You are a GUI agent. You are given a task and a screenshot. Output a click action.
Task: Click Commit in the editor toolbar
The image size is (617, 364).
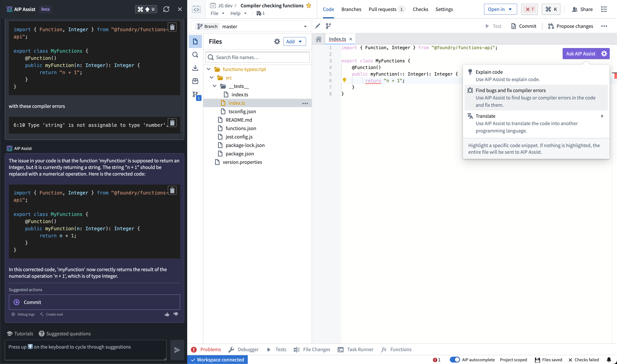(524, 26)
